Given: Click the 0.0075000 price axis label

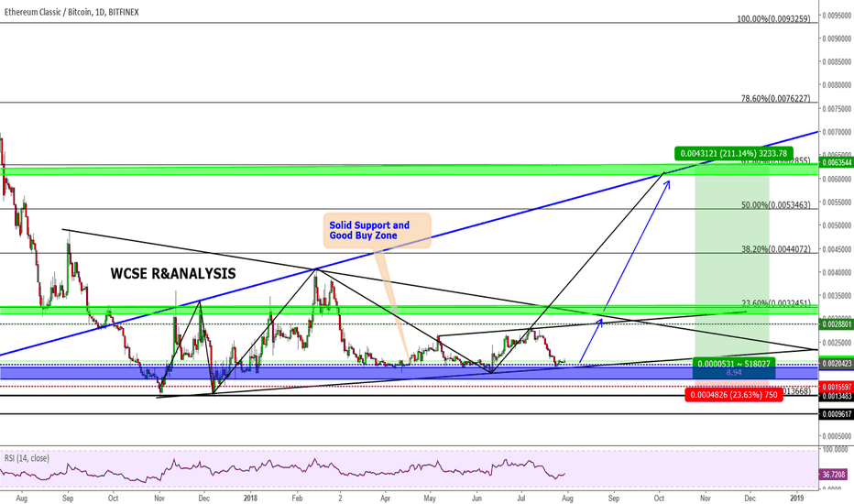Looking at the screenshot, I should (x=837, y=109).
